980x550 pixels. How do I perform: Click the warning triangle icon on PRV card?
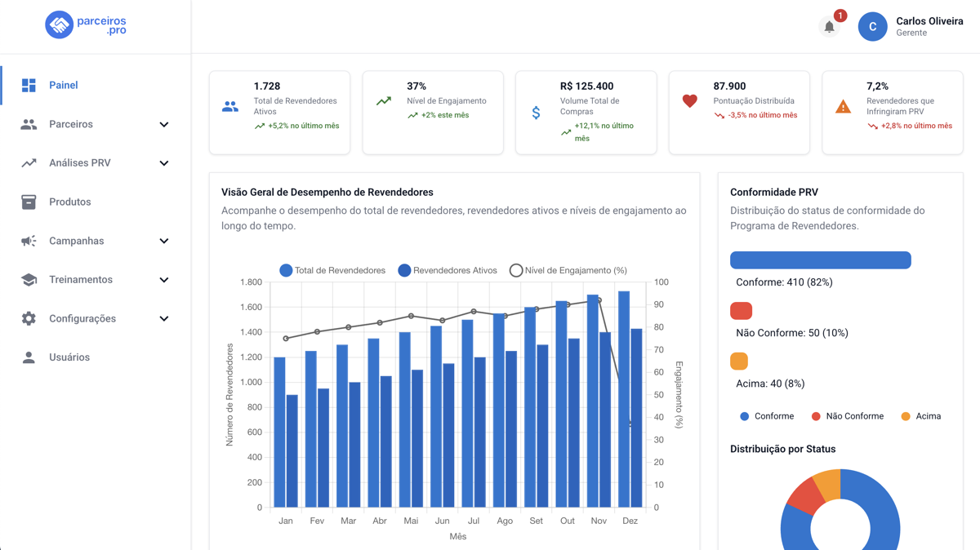[x=843, y=107]
